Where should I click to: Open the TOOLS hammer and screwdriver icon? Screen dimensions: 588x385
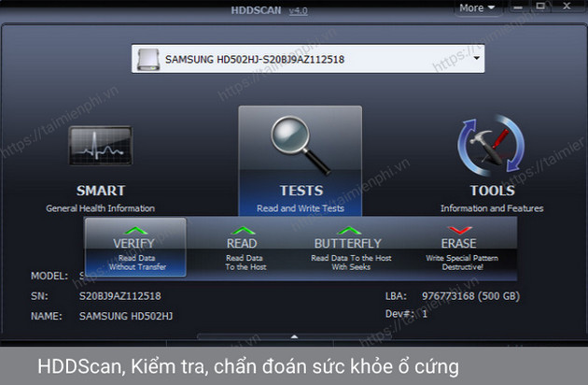[491, 146]
